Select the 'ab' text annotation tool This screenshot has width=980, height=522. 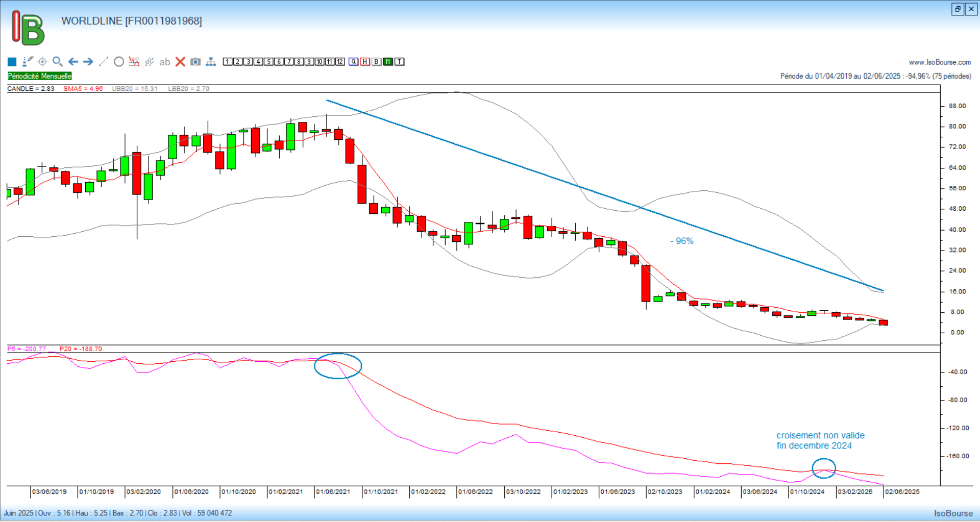pyautogui.click(x=164, y=62)
